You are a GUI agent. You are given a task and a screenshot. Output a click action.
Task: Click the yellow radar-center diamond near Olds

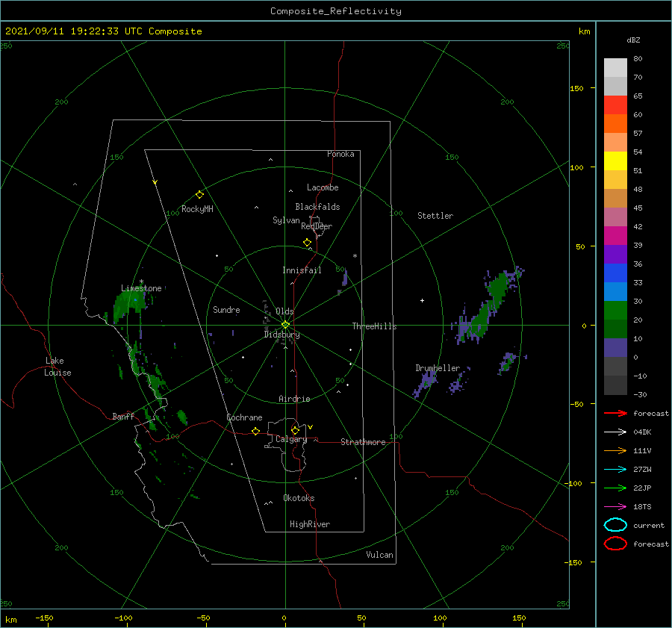click(x=285, y=325)
